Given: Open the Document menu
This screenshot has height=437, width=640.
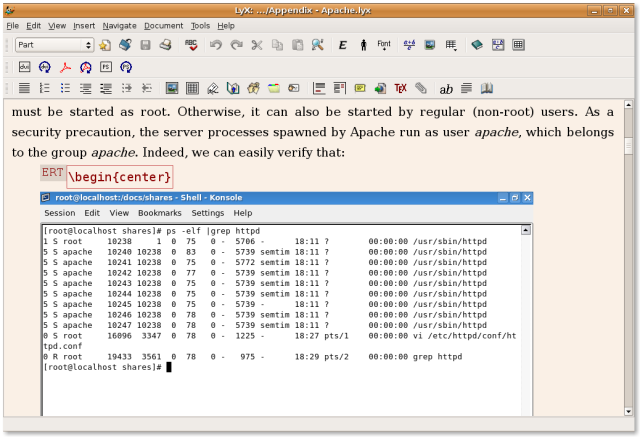Looking at the screenshot, I should pyautogui.click(x=163, y=25).
